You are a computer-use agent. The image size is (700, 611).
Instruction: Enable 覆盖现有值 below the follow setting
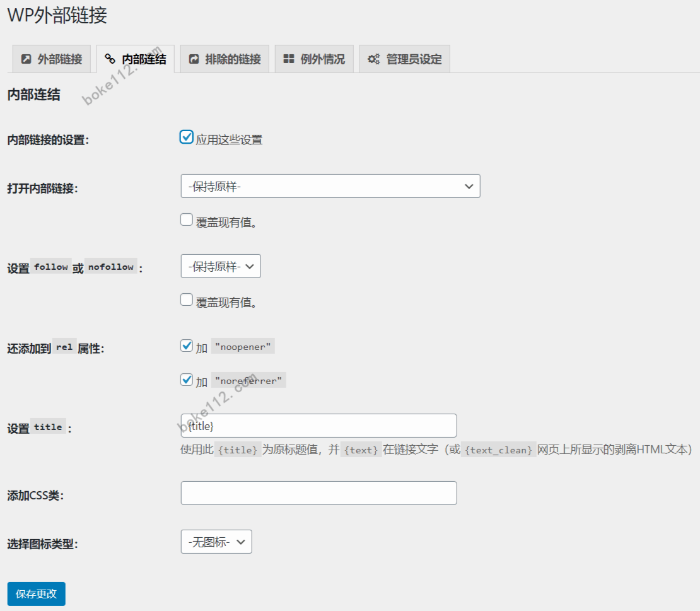tap(186, 299)
